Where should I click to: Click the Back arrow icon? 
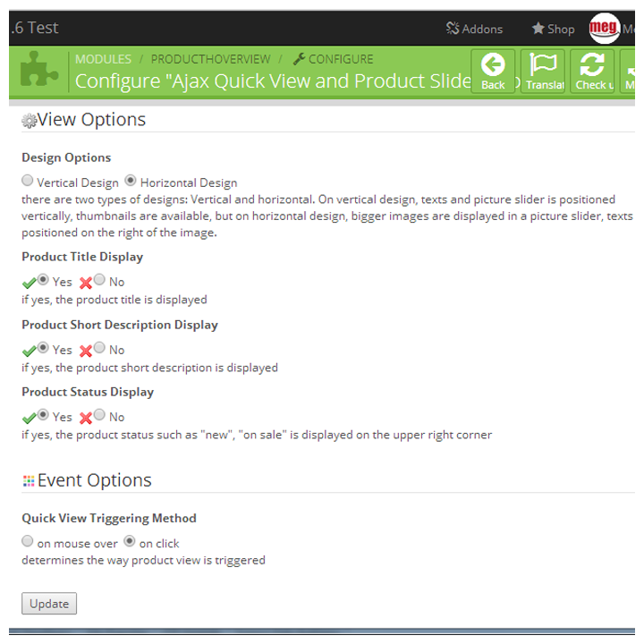[493, 64]
